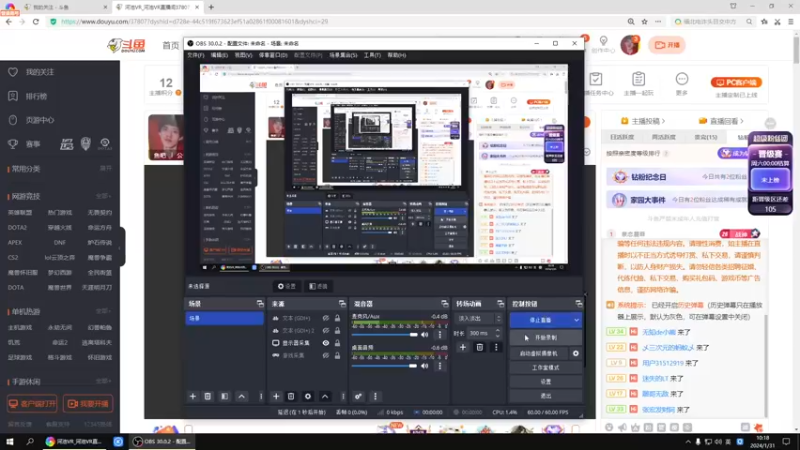This screenshot has width=800, height=450.
Task: Unlock the 文本 (GDI+) 2 source
Action: coord(337,331)
